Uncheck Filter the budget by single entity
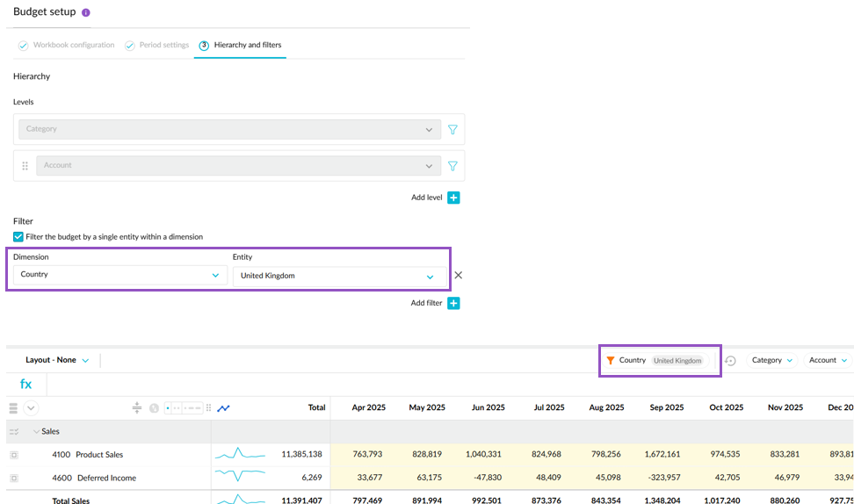 coord(18,237)
